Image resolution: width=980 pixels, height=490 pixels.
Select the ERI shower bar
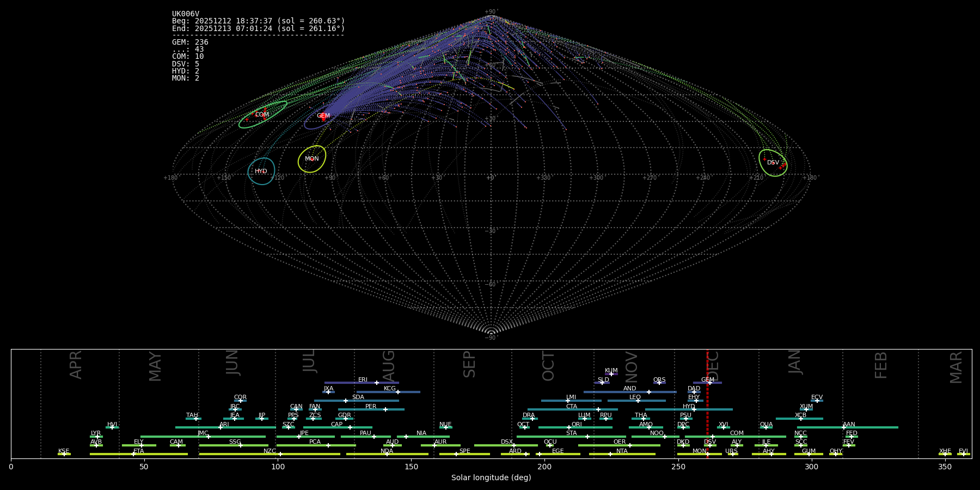click(x=362, y=383)
